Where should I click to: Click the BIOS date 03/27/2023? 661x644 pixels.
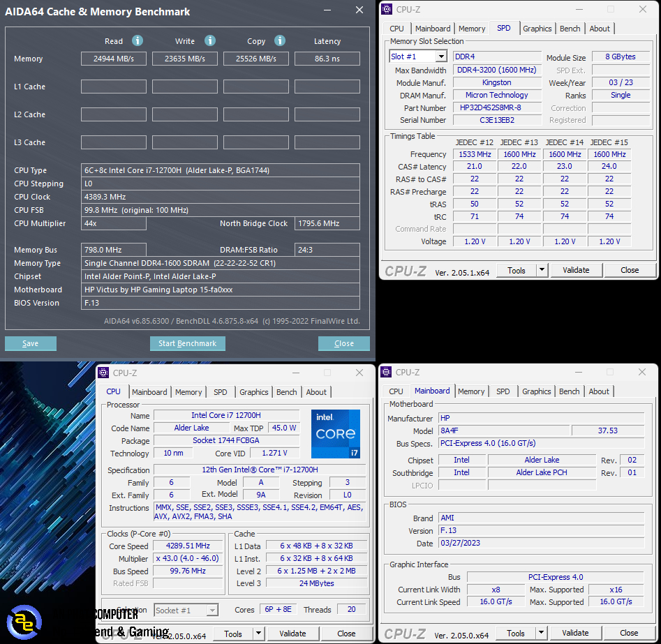coord(541,543)
